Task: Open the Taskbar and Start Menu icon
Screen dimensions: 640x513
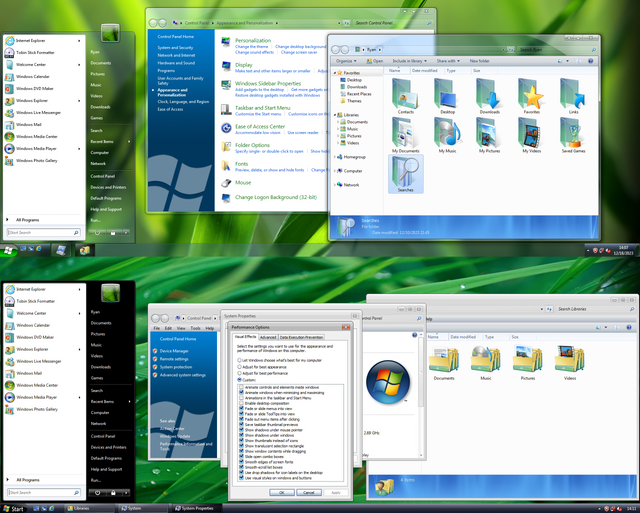Action: coord(226,109)
